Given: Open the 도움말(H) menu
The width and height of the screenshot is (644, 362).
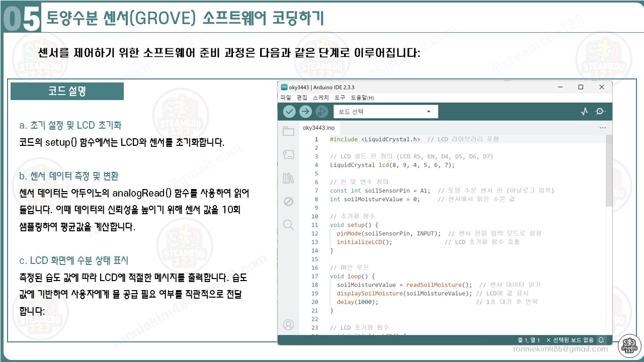Looking at the screenshot, I should 362,98.
